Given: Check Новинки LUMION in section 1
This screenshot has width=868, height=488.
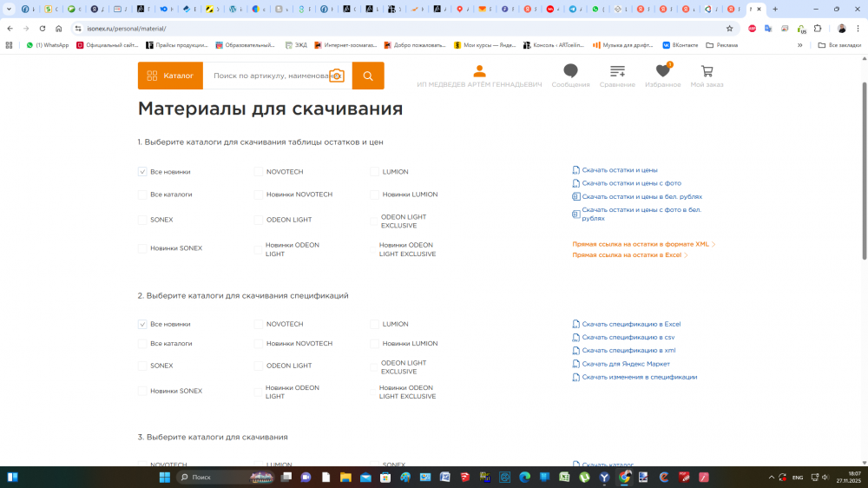Looking at the screenshot, I should (374, 195).
